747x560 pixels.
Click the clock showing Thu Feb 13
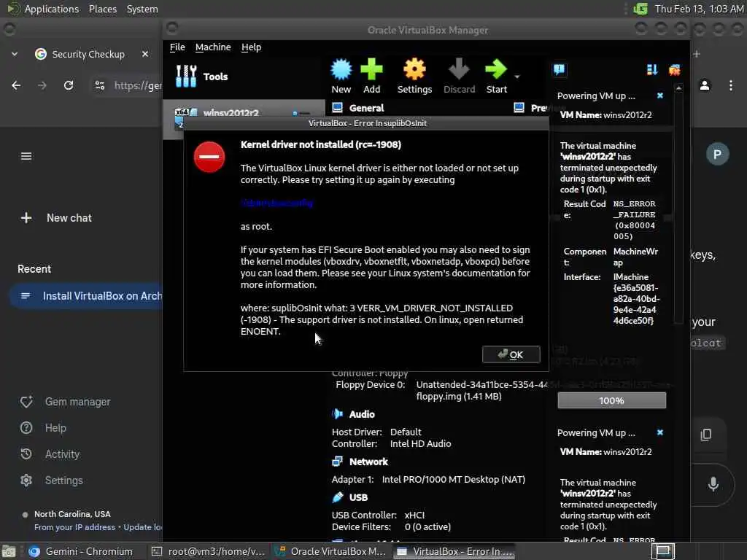click(699, 9)
